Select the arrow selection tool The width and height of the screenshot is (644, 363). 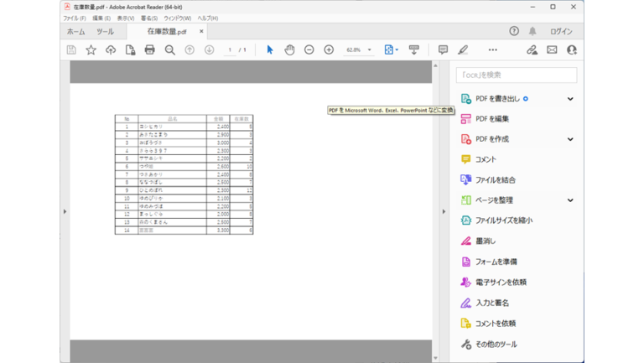click(270, 49)
